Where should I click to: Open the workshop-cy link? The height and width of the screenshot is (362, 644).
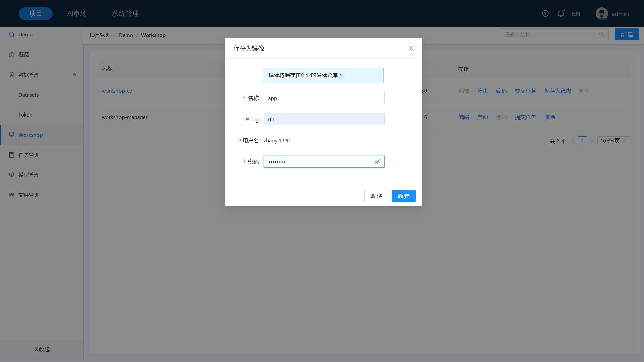coord(117,91)
